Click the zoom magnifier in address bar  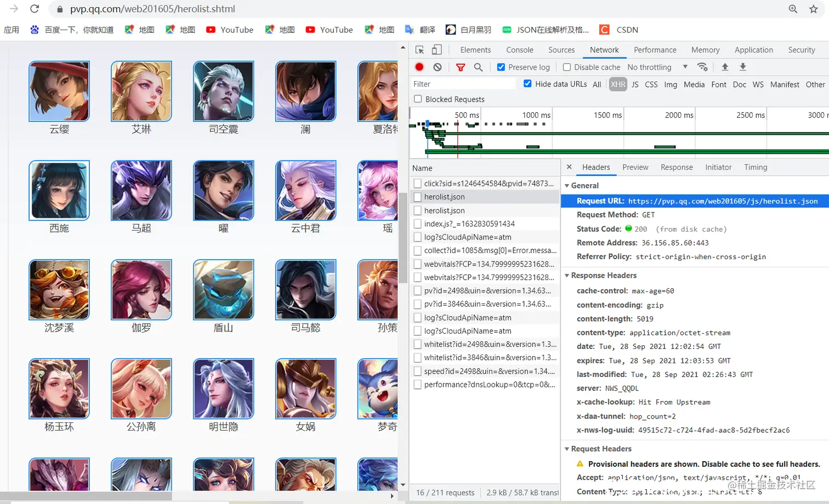(793, 9)
